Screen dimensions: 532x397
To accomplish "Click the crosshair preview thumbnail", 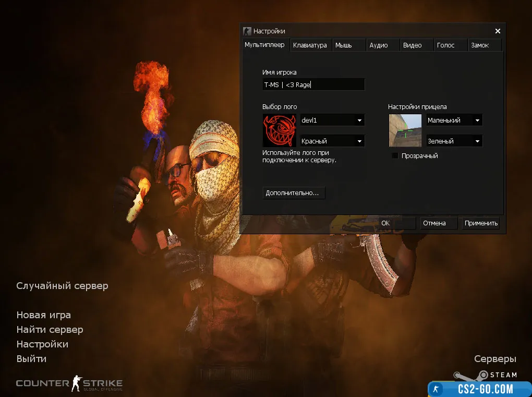I will tap(405, 130).
